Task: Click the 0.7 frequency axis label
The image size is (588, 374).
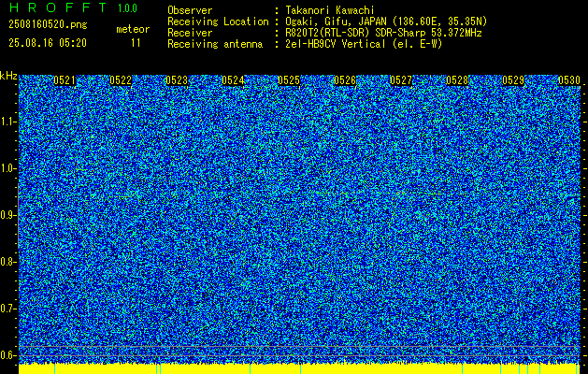Action: [x=7, y=309]
